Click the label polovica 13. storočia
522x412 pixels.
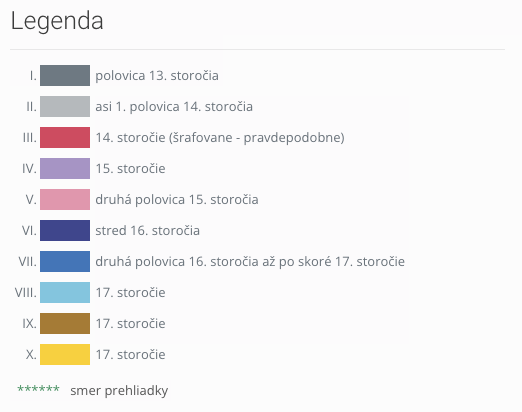[x=157, y=76]
